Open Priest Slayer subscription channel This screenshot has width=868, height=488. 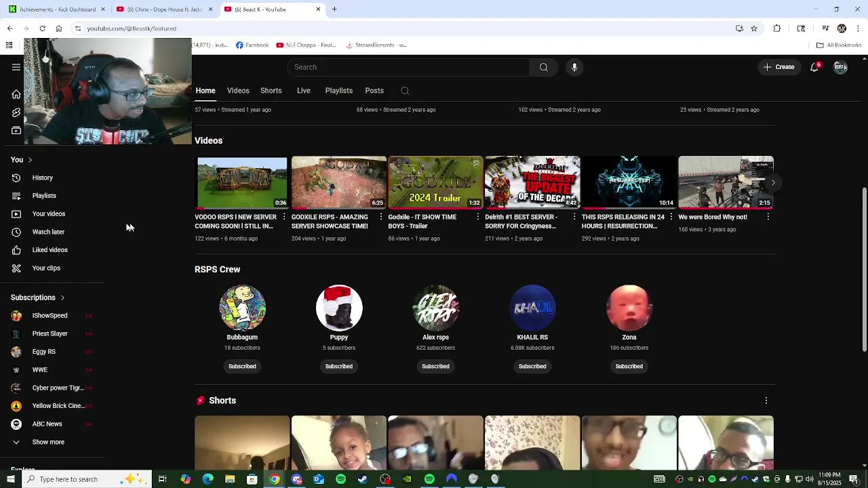50,333
